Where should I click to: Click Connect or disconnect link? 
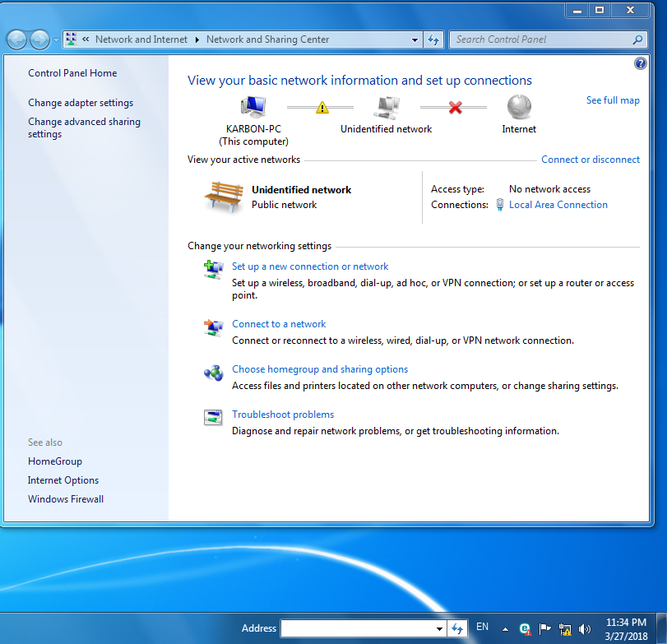pyautogui.click(x=591, y=160)
